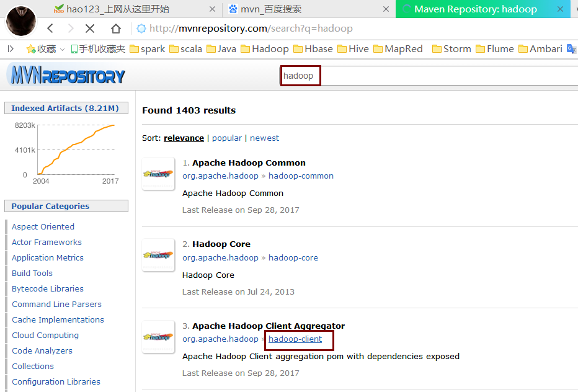
Task: Click the browser forward arrow
Action: [x=71, y=29]
